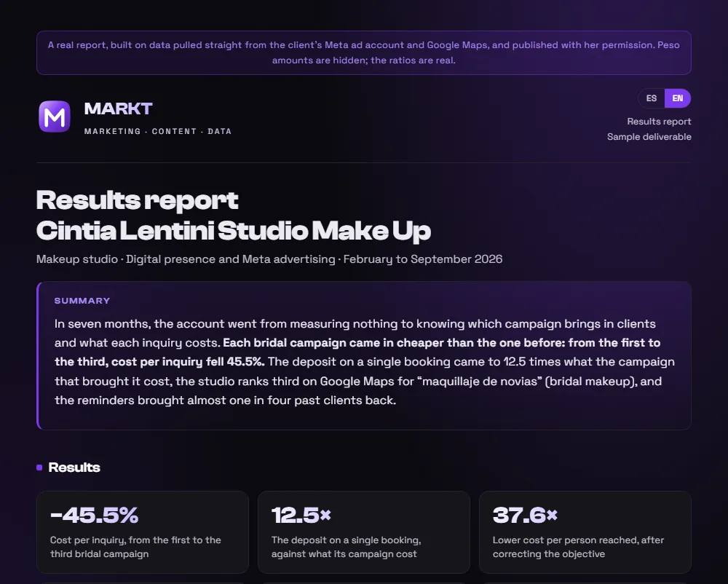The image size is (728, 584).
Task: Click the 'Sample deliverable' text
Action: pos(649,136)
